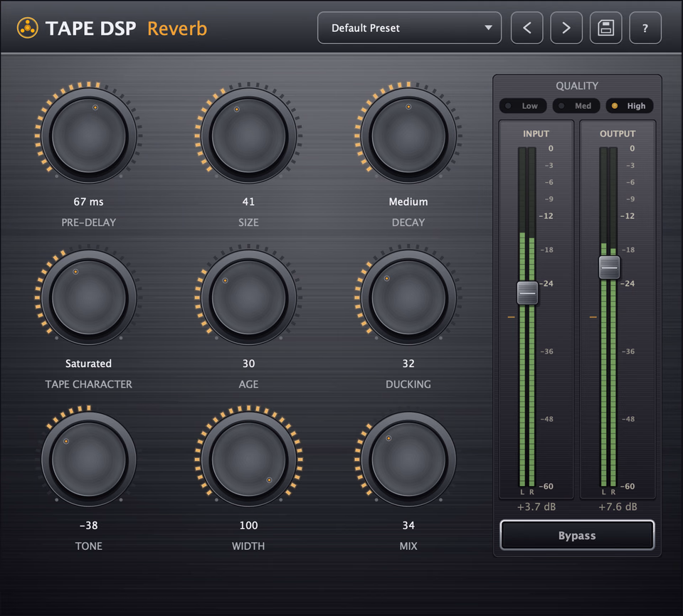Save preset using the floppy disk icon

[x=606, y=28]
